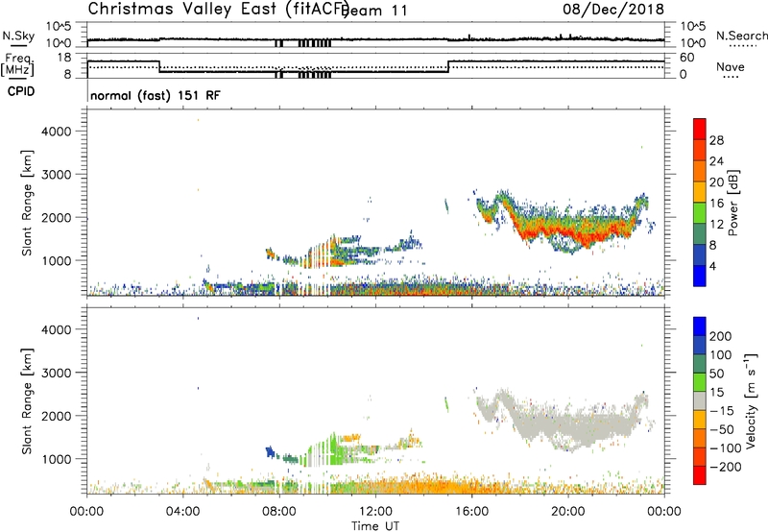The image size is (768, 532).
Task: Click the "16" power colorbar label
Action: pos(716,204)
